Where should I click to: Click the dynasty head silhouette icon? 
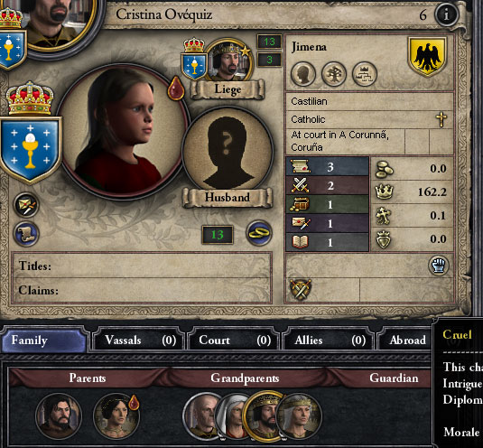pyautogui.click(x=303, y=74)
